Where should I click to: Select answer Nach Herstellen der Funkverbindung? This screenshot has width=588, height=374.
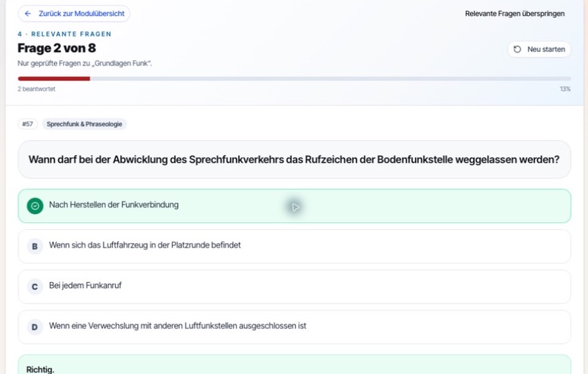click(295, 206)
